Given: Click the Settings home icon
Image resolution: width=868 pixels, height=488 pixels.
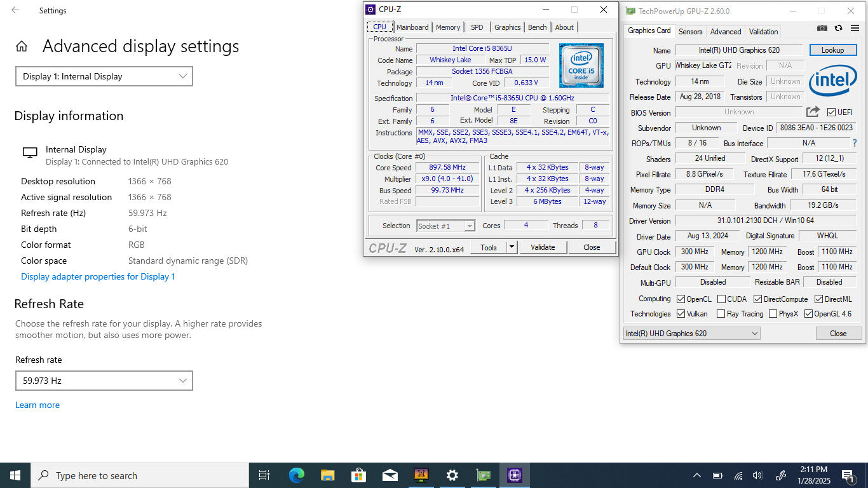Looking at the screenshot, I should (22, 46).
